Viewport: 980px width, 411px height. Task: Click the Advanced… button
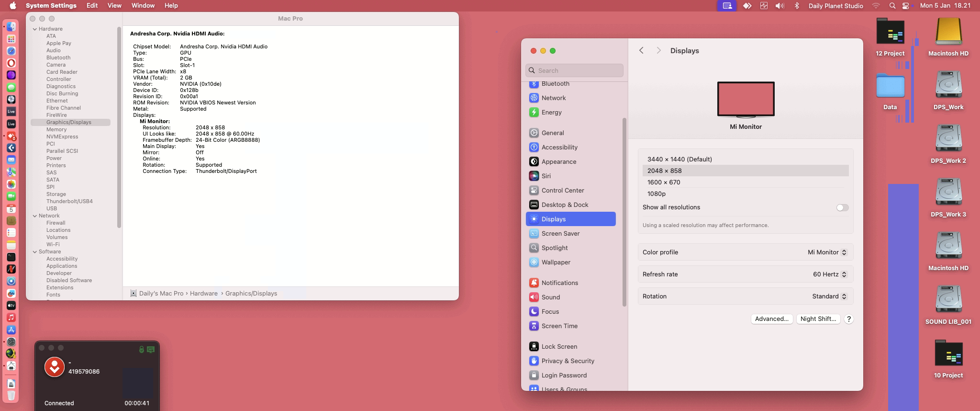point(772,319)
